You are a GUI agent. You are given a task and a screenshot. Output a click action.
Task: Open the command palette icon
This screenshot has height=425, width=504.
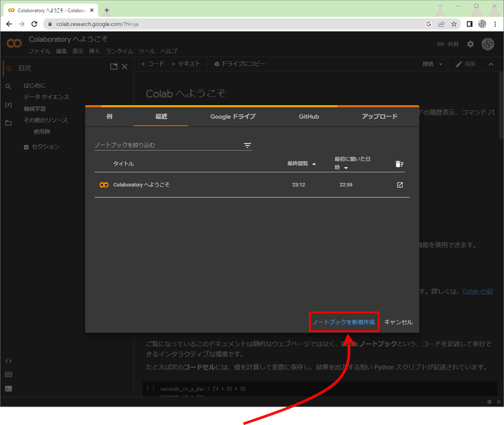tap(8, 375)
